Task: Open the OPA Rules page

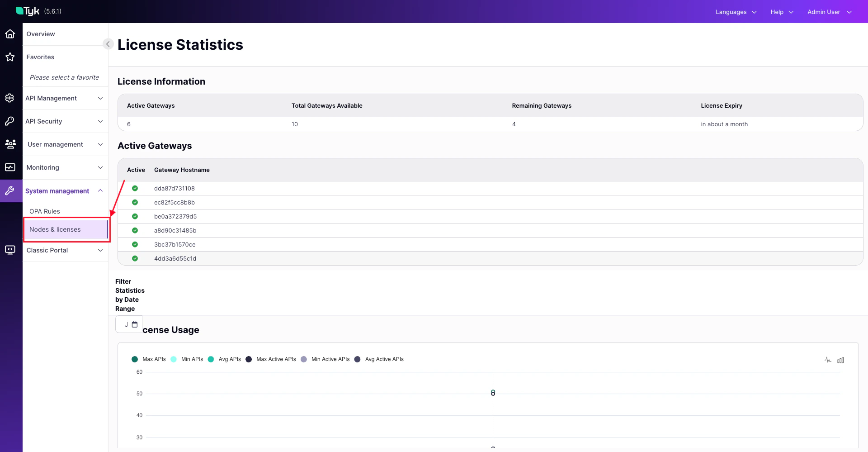Action: coord(44,211)
